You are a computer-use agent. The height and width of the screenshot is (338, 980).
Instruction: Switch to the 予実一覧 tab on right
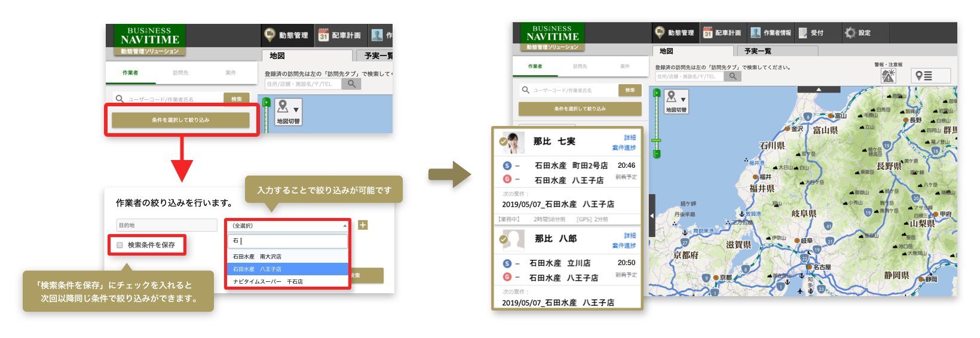coord(758,51)
